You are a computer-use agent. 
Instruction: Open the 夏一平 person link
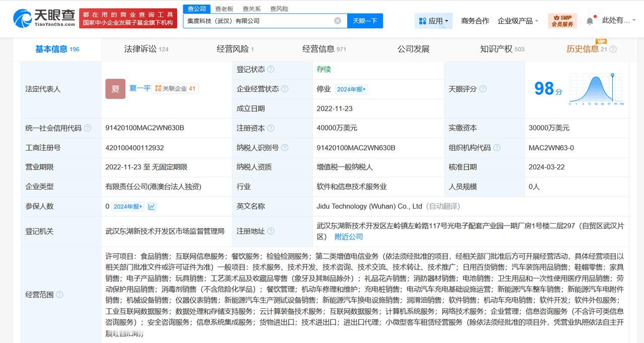pyautogui.click(x=140, y=88)
